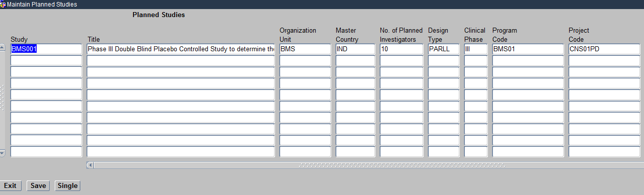Click the Clinical Phase field showing III

tap(476, 49)
